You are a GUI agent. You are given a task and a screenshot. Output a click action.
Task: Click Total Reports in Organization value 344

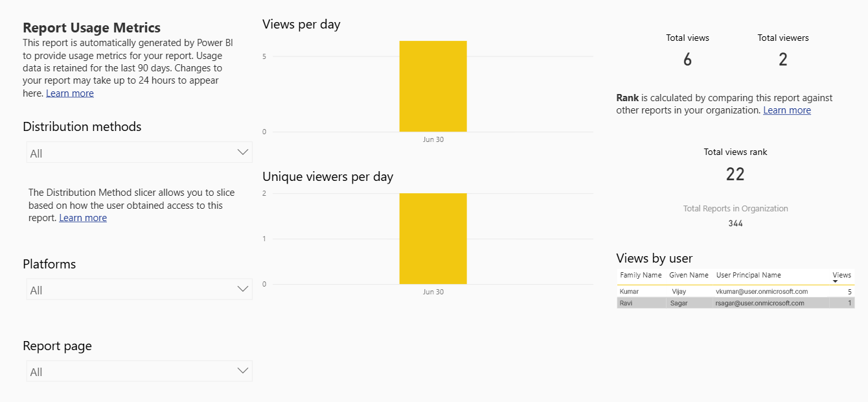(735, 224)
